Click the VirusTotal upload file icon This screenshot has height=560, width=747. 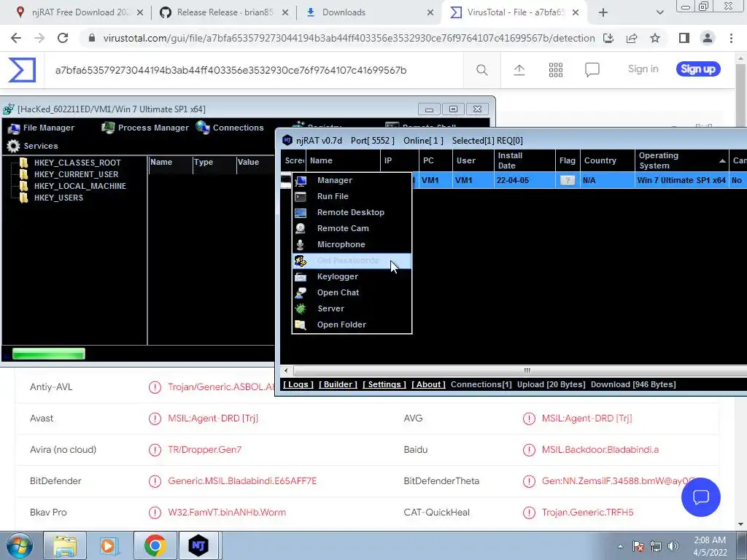(519, 71)
